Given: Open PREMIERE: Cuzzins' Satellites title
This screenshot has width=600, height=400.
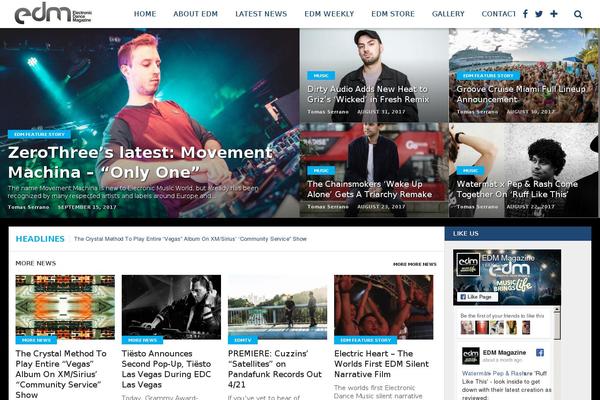Looking at the screenshot, I should [x=275, y=369].
